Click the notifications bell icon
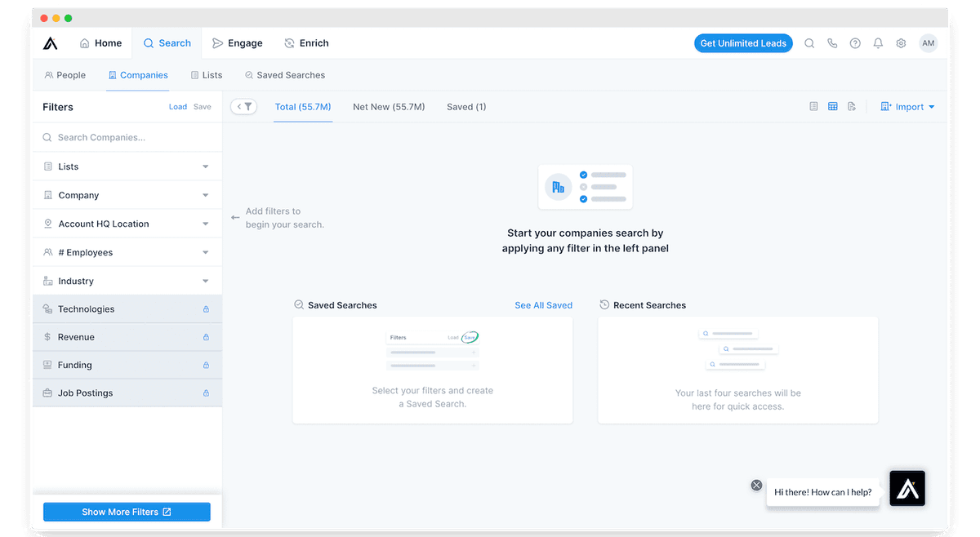 point(878,42)
